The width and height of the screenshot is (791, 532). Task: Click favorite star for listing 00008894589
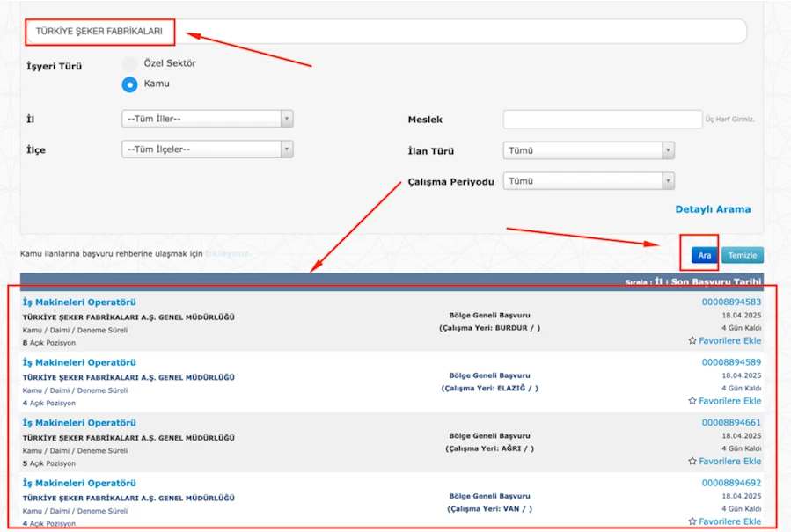coord(692,401)
